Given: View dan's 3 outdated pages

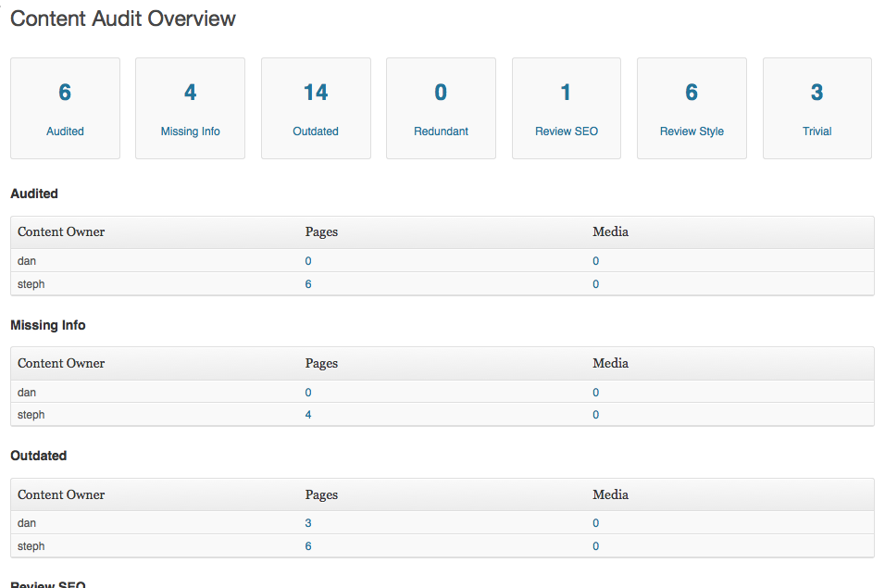Looking at the screenshot, I should pyautogui.click(x=308, y=523).
